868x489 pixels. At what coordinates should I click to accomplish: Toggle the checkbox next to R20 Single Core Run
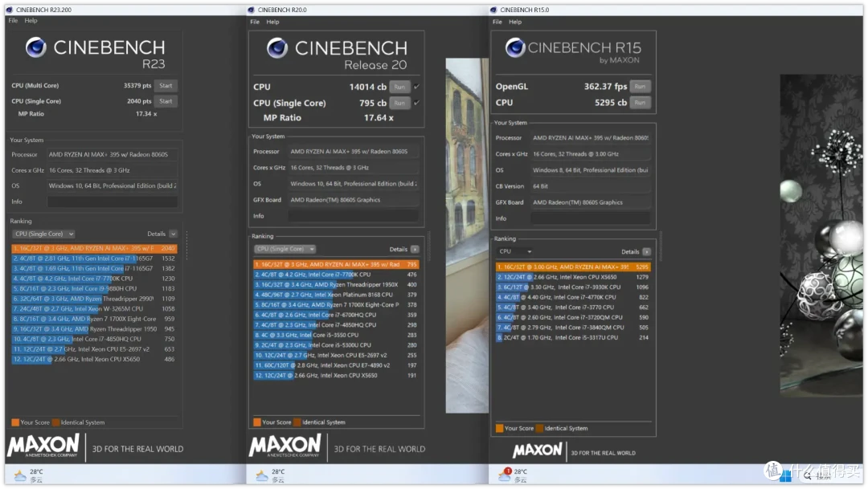[x=417, y=103]
